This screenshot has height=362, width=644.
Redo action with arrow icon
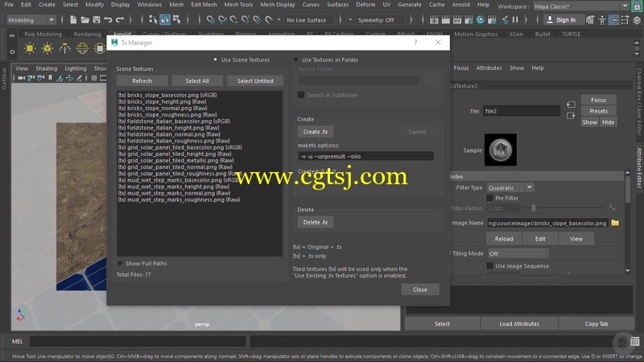click(120, 19)
